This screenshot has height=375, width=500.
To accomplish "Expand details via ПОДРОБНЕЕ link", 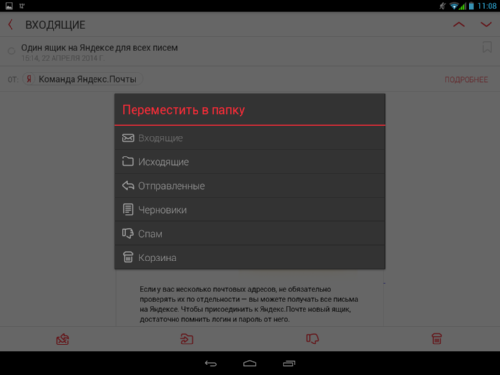I will 466,80.
